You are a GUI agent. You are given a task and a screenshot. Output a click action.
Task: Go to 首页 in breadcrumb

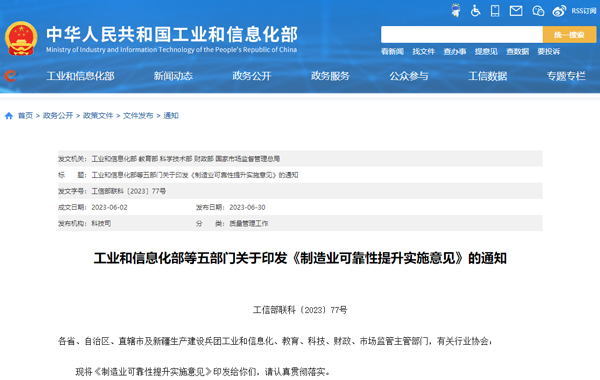coord(25,116)
